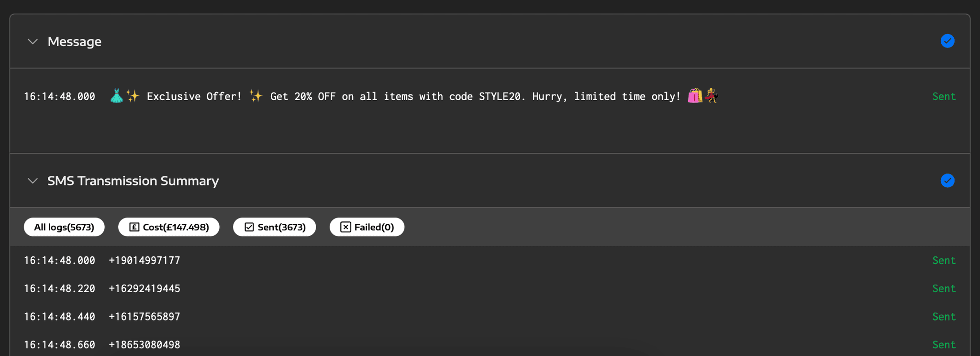Click the dress emoji in the message
Screen dimensions: 980x356
(x=116, y=96)
